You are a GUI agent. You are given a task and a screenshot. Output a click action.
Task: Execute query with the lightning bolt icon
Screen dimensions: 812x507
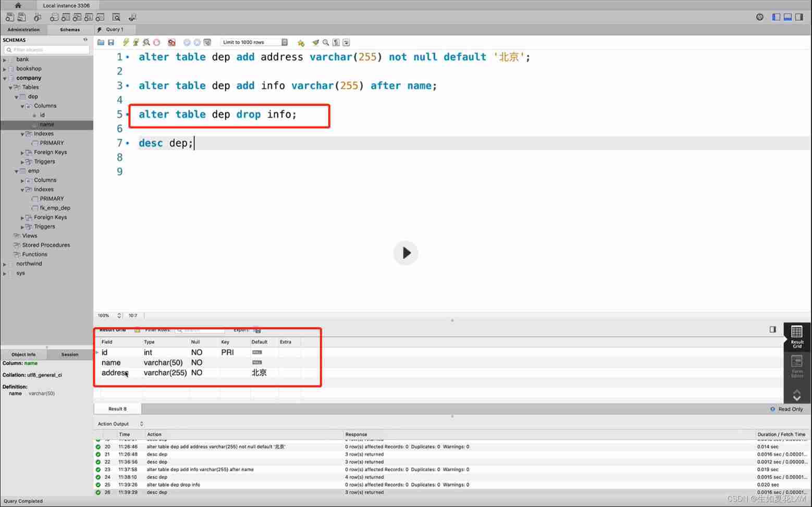126,42
